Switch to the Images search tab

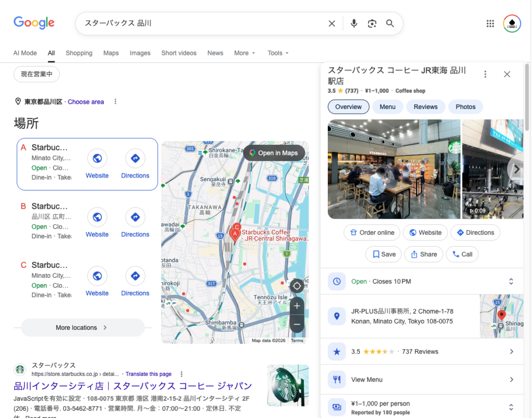point(140,53)
